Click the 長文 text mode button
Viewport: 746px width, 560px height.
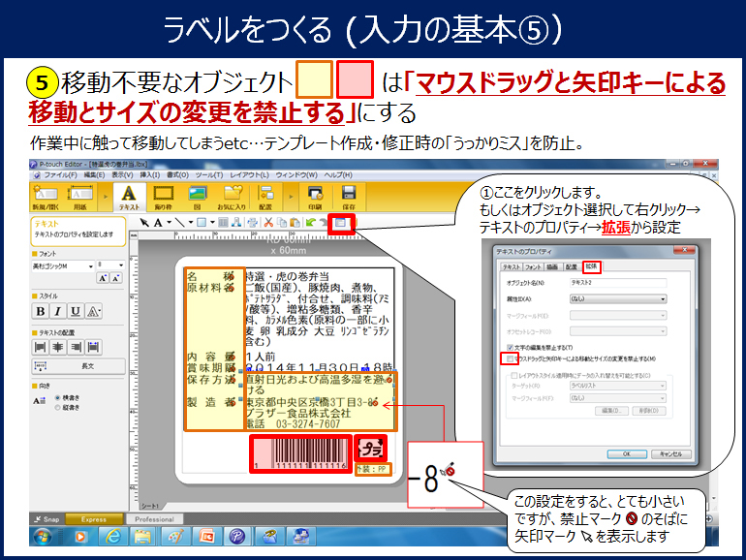tap(78, 366)
